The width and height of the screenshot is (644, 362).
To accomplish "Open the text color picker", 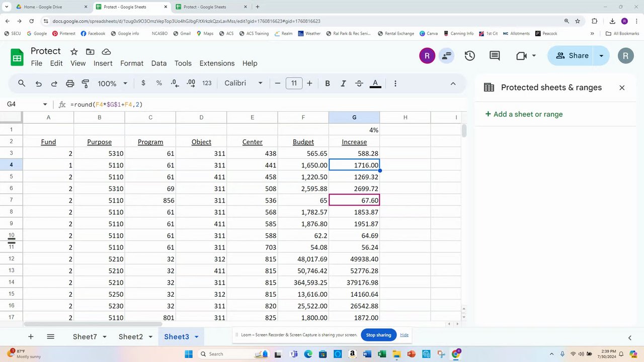I will pos(375,83).
